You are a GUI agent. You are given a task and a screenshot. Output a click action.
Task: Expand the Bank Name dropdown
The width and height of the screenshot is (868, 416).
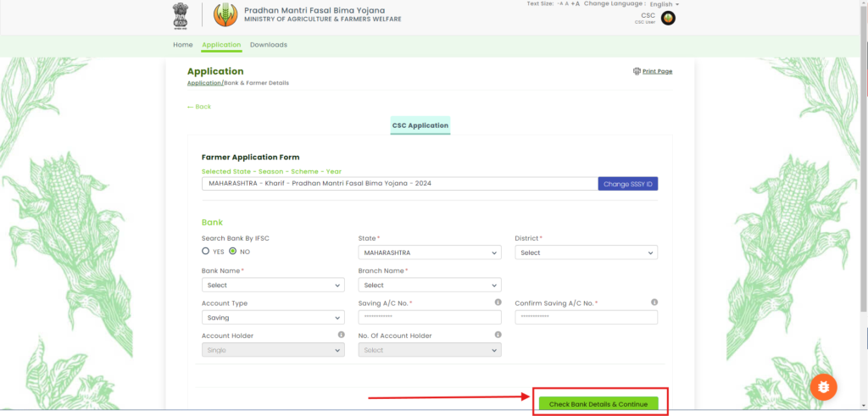273,286
